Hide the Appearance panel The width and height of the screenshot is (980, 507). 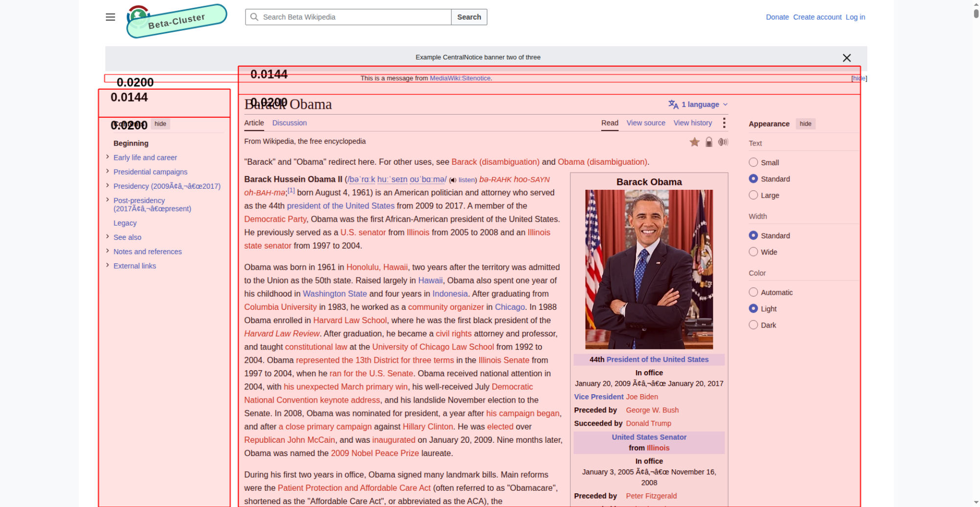point(806,124)
